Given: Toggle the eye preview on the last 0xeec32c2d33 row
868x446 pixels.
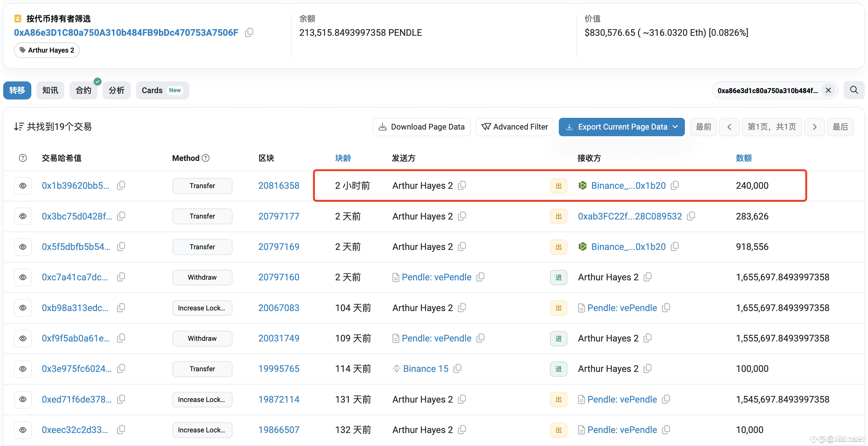Looking at the screenshot, I should click(22, 430).
